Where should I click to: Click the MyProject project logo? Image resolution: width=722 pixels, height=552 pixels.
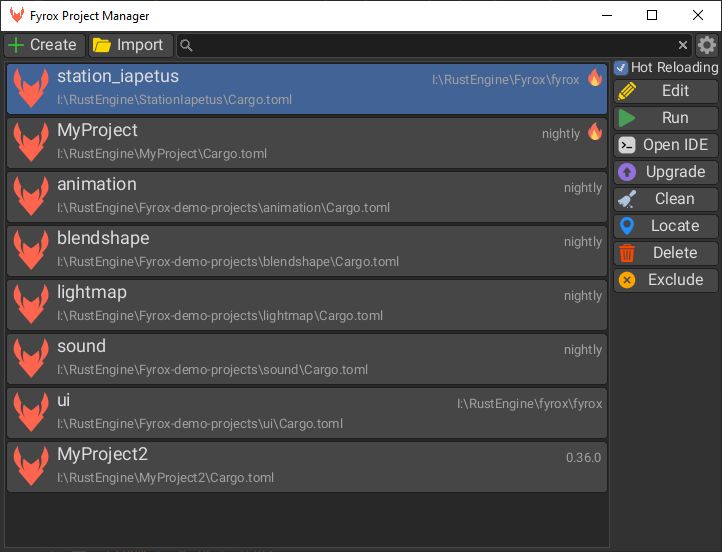click(x=31, y=142)
